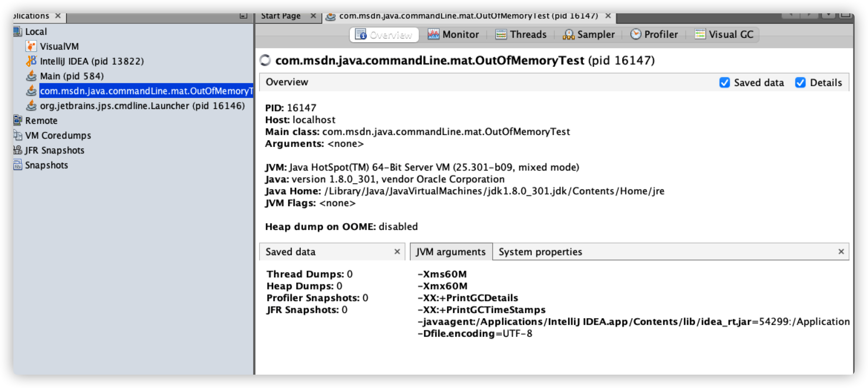Viewport: 868px width, 388px height.
Task: Click the -Xmx60M argument text
Action: tap(443, 286)
